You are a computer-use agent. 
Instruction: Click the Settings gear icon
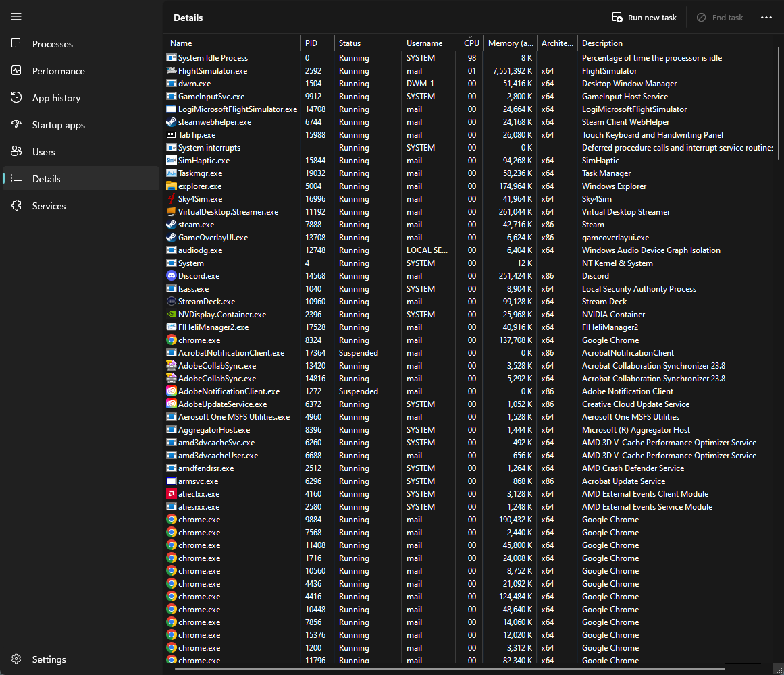(16, 659)
